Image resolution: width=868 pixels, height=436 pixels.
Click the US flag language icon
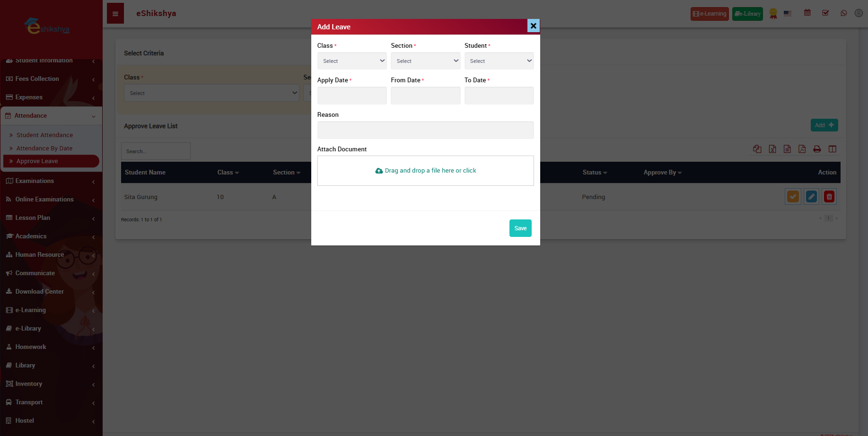788,14
